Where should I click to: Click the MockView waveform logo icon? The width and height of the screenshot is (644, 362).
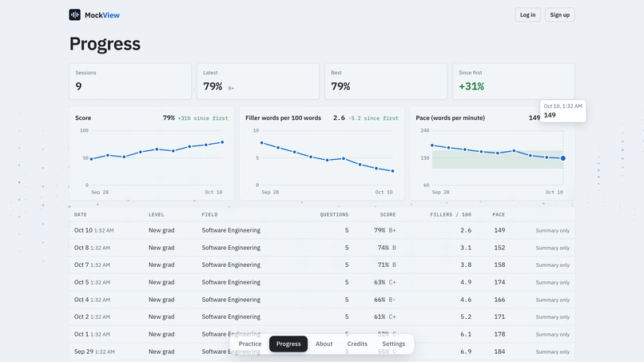75,15
